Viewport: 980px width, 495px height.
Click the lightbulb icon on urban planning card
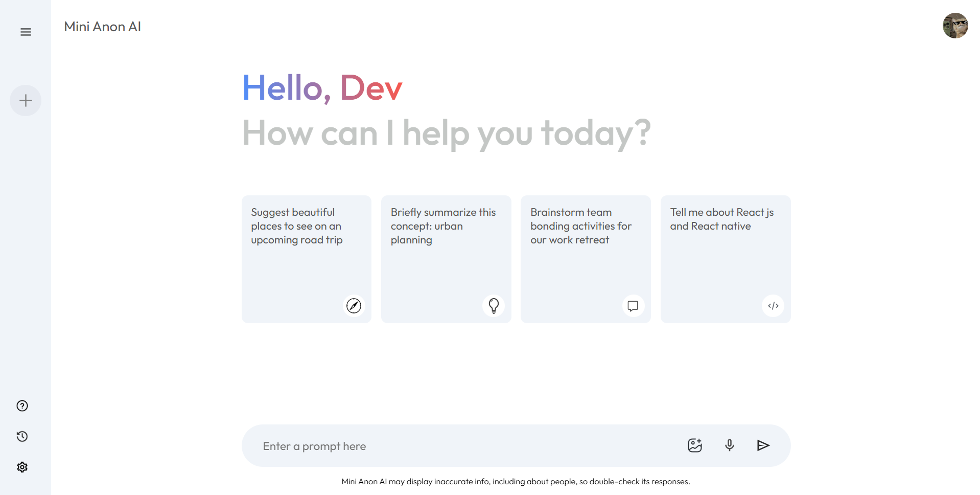[x=494, y=306]
